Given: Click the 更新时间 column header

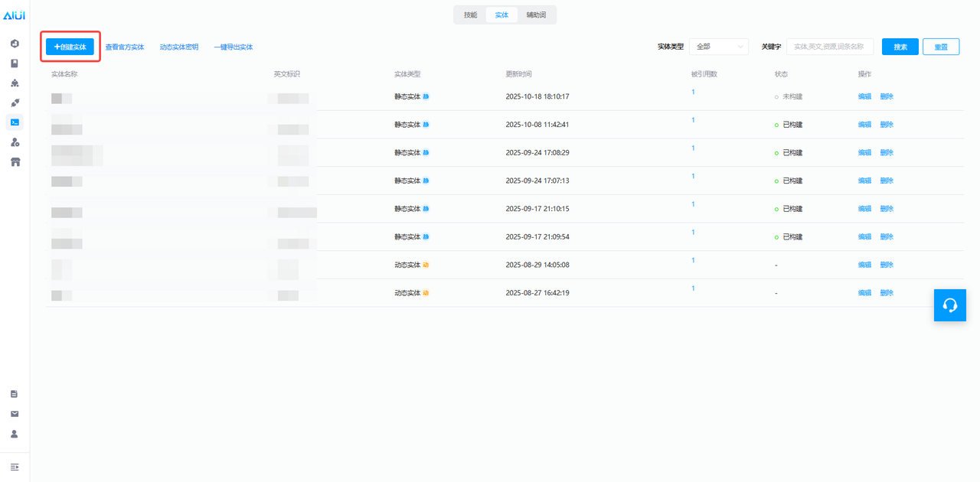Looking at the screenshot, I should pos(518,74).
